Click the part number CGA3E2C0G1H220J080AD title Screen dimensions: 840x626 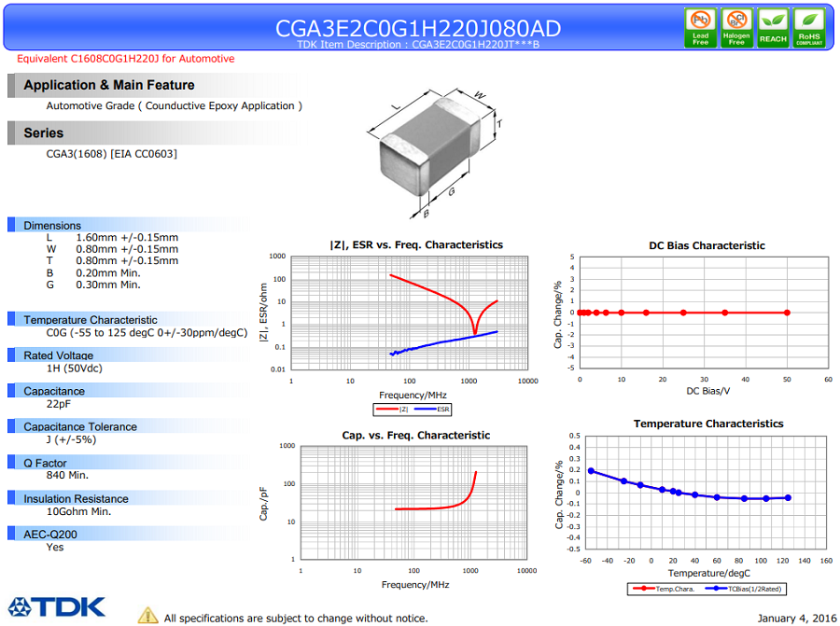click(x=418, y=28)
